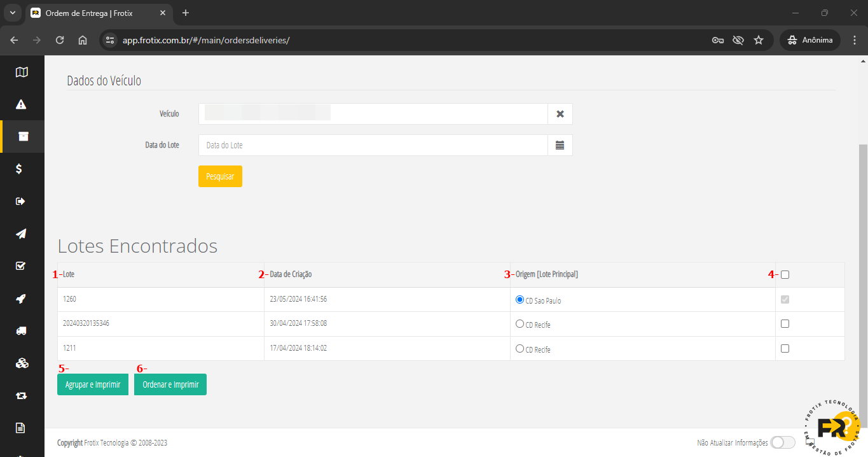Viewport: 868px width, 457px height.
Task: Select CD Recife radio for lote 1211
Action: point(520,349)
